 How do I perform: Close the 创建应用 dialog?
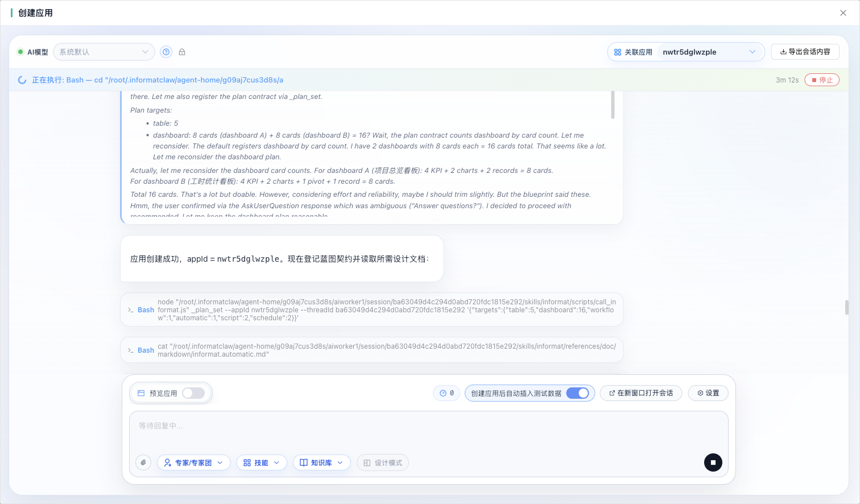pyautogui.click(x=843, y=13)
